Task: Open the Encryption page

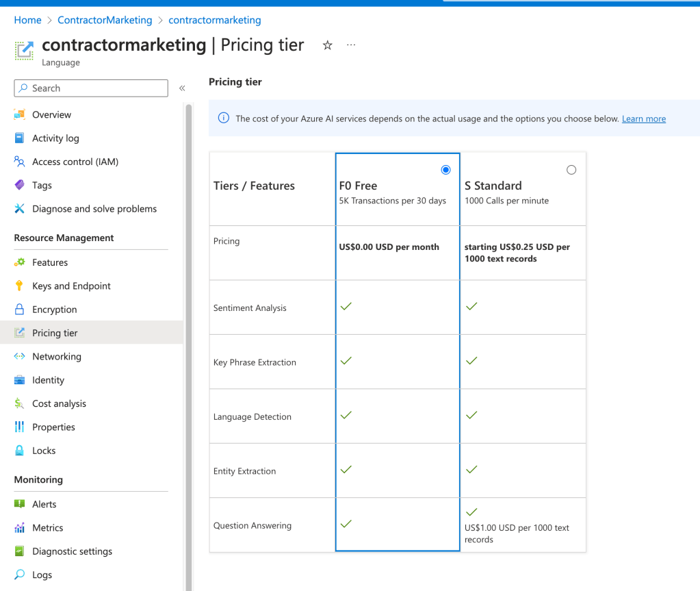Action: (55, 309)
